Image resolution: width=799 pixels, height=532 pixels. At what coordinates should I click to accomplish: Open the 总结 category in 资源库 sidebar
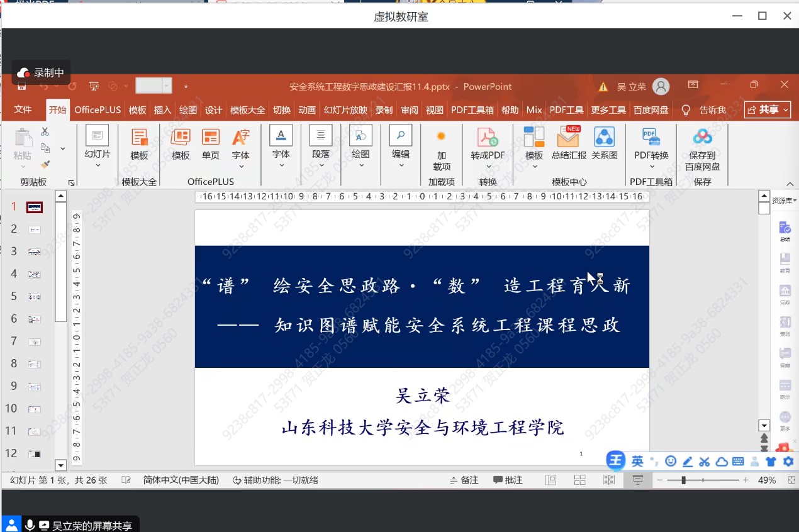point(784,228)
